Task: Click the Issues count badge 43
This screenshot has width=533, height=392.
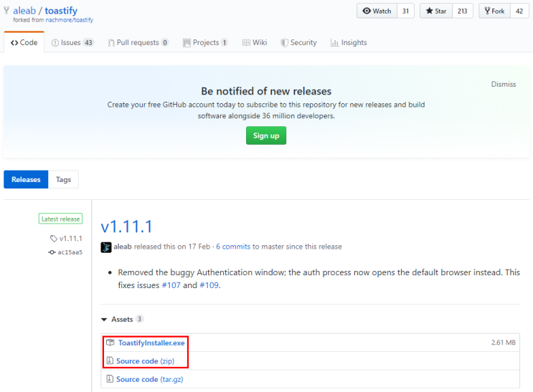Action: (x=88, y=43)
